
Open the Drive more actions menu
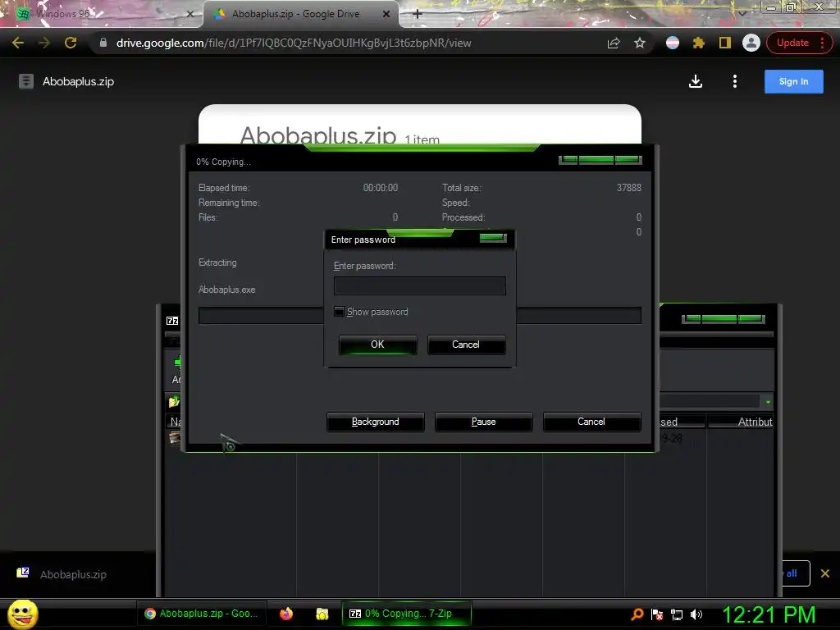point(734,81)
